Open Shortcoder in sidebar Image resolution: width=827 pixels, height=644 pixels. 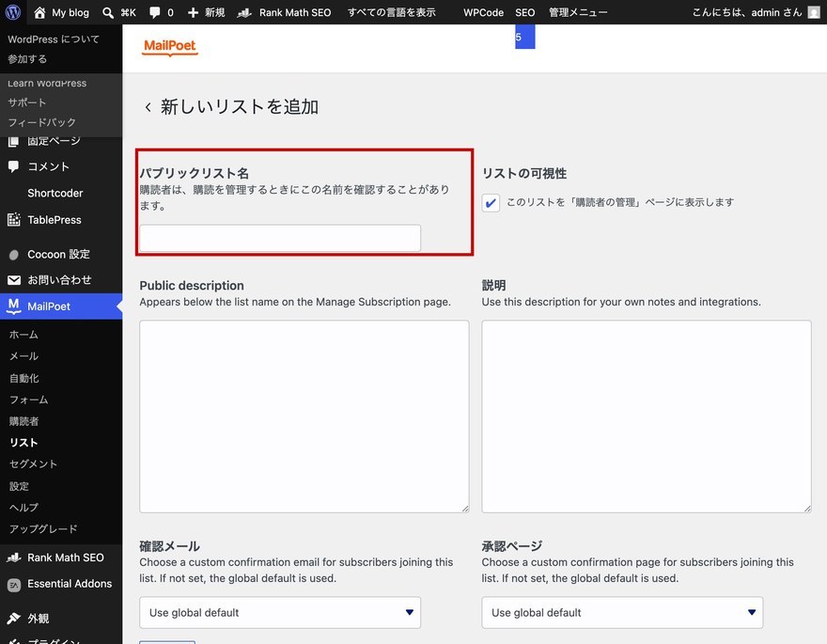pyautogui.click(x=55, y=193)
